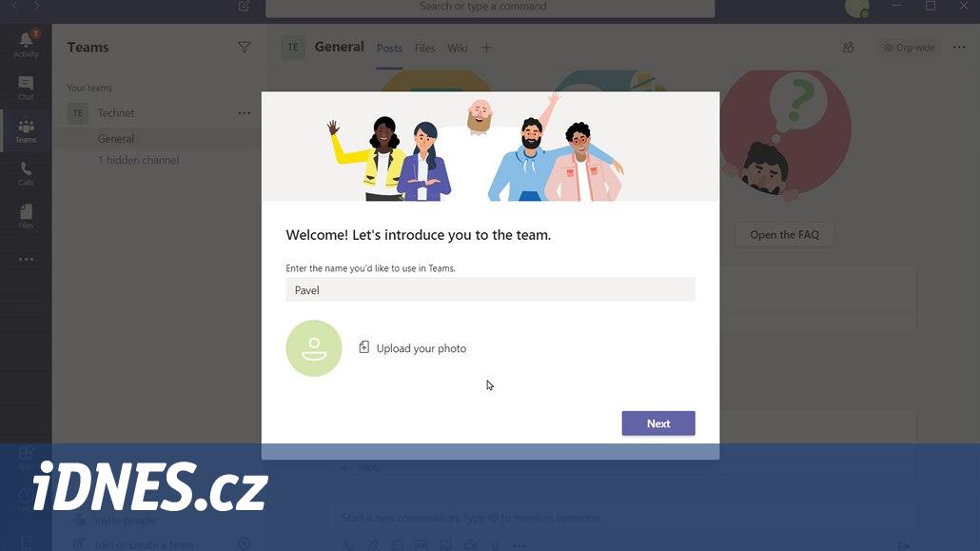Click the new chat compose icon
Screen dimensions: 980x551
coord(244,7)
